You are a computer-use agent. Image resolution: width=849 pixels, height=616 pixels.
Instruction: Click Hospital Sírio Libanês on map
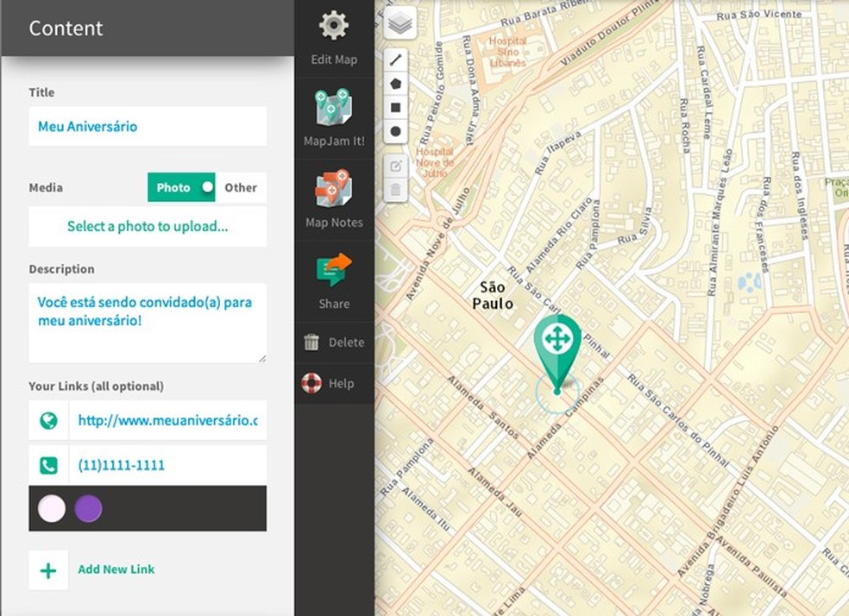tap(507, 52)
